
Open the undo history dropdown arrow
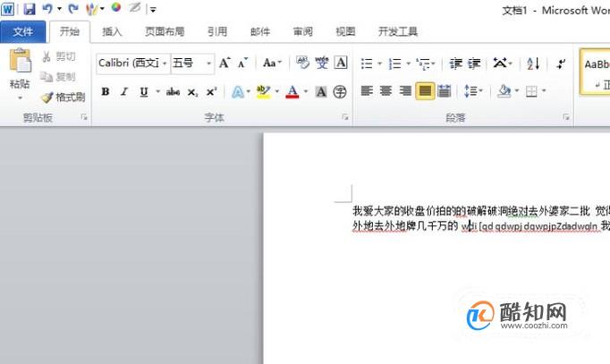click(x=60, y=9)
